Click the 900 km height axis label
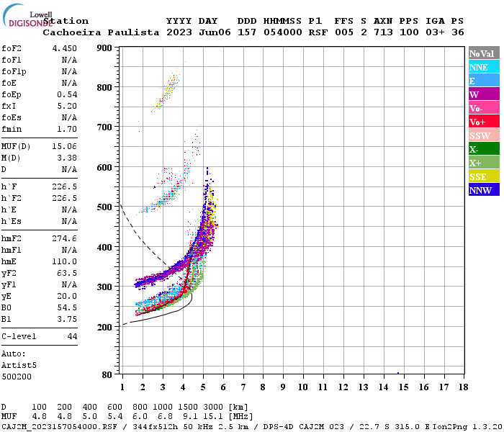504x432 pixels. point(104,48)
